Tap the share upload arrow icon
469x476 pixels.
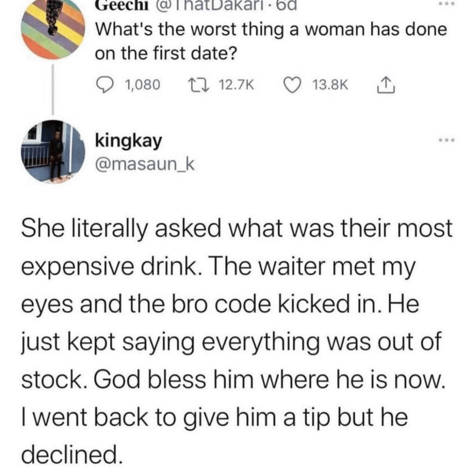[385, 85]
